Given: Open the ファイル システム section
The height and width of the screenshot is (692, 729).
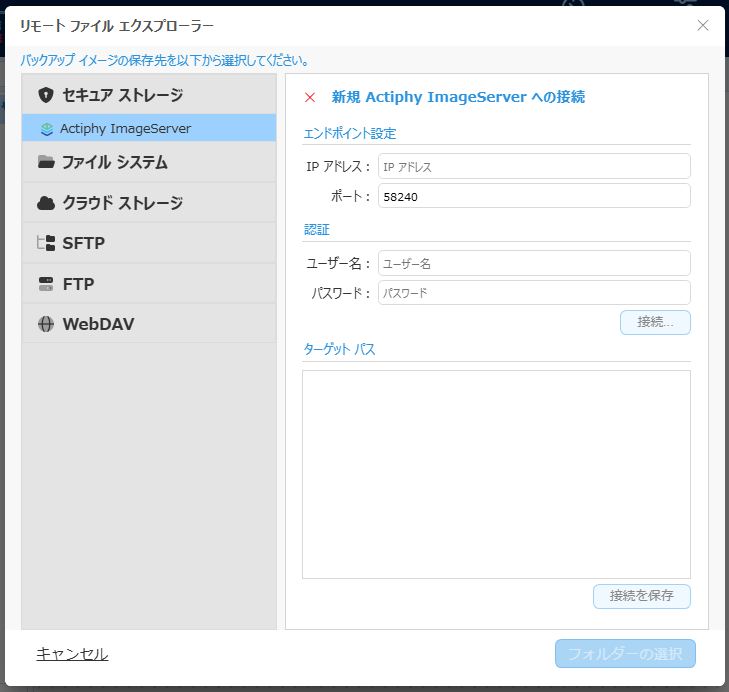Looking at the screenshot, I should [149, 162].
